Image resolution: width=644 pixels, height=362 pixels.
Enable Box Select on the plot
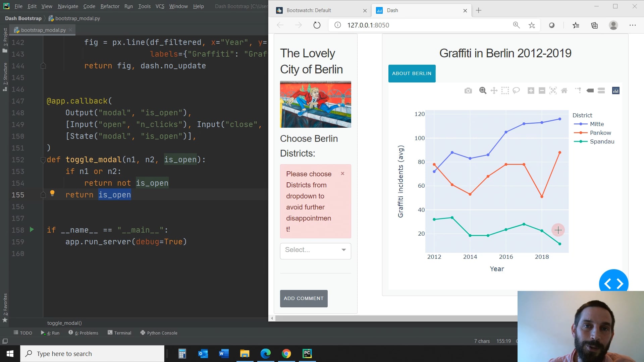coord(505,90)
